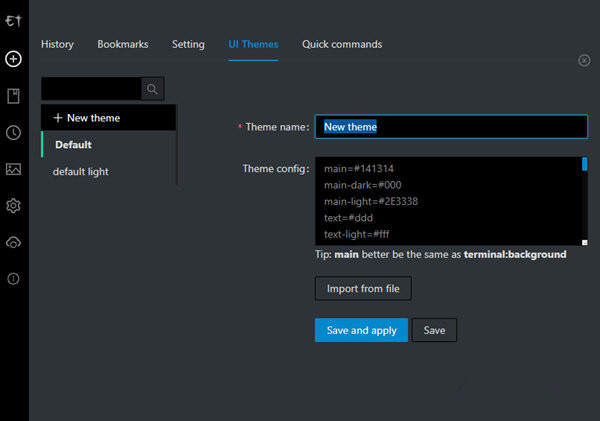The width and height of the screenshot is (600, 421).
Task: Open terminal themes via picture icon
Action: pyautogui.click(x=14, y=169)
